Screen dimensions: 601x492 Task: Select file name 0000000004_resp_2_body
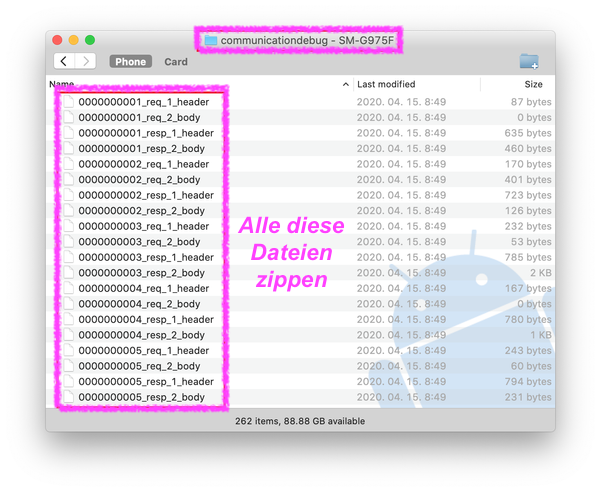point(142,335)
